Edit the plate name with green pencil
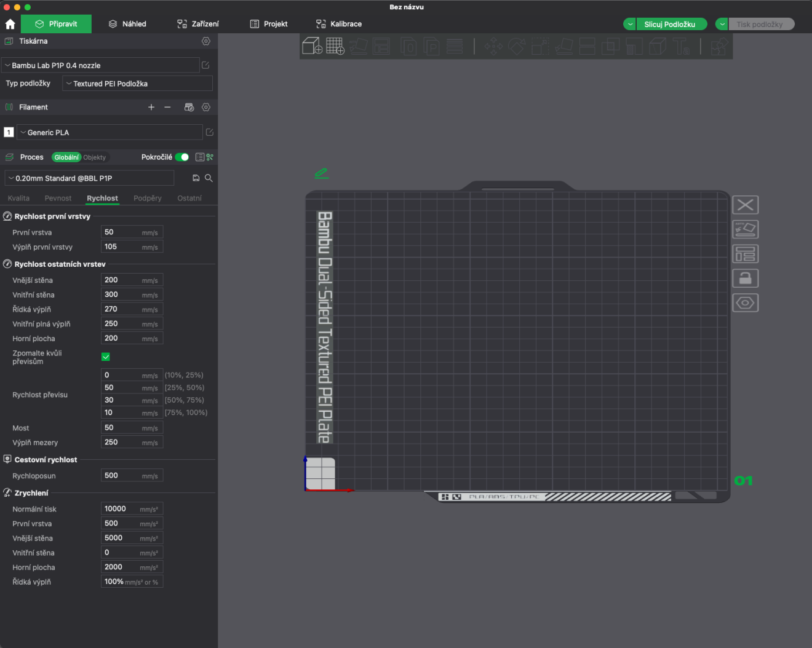This screenshot has width=812, height=648. click(321, 174)
